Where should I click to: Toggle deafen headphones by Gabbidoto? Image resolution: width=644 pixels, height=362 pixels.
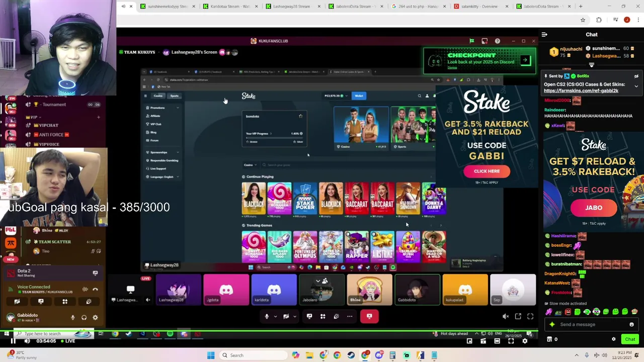[x=84, y=317]
